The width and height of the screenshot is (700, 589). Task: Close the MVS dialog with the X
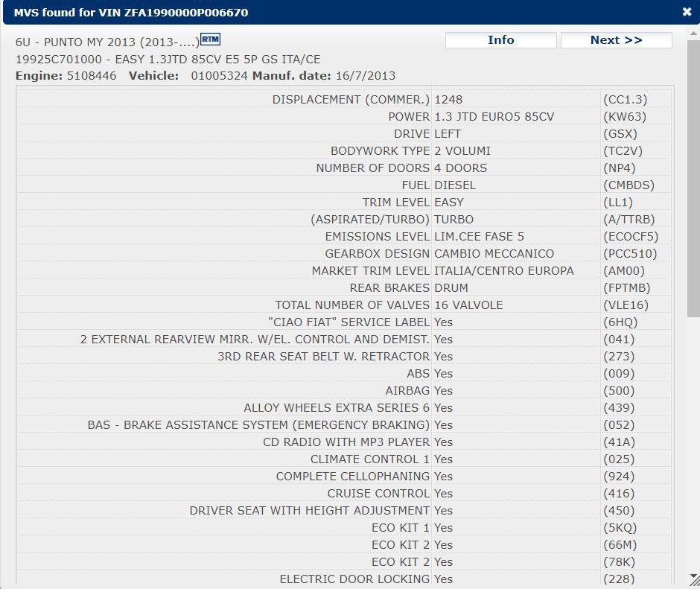click(687, 12)
